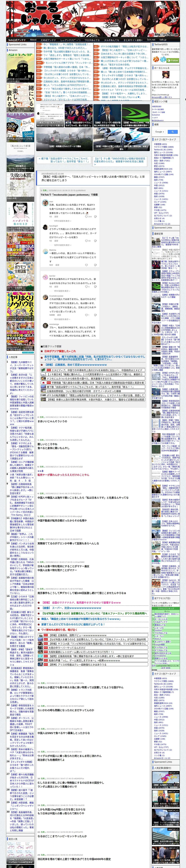Click the red 日本がアジア解放した一これ link

point(60,351)
